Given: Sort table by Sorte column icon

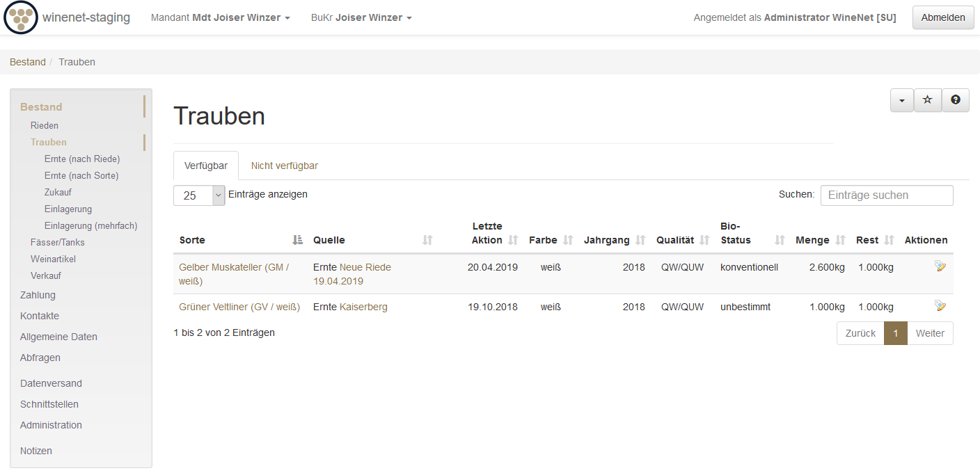Looking at the screenshot, I should click(x=298, y=240).
